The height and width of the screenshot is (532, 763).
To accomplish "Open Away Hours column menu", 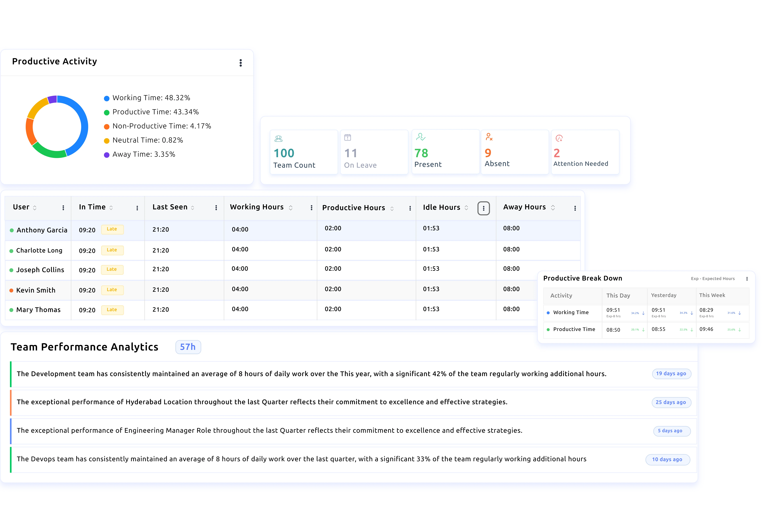I will click(x=575, y=208).
